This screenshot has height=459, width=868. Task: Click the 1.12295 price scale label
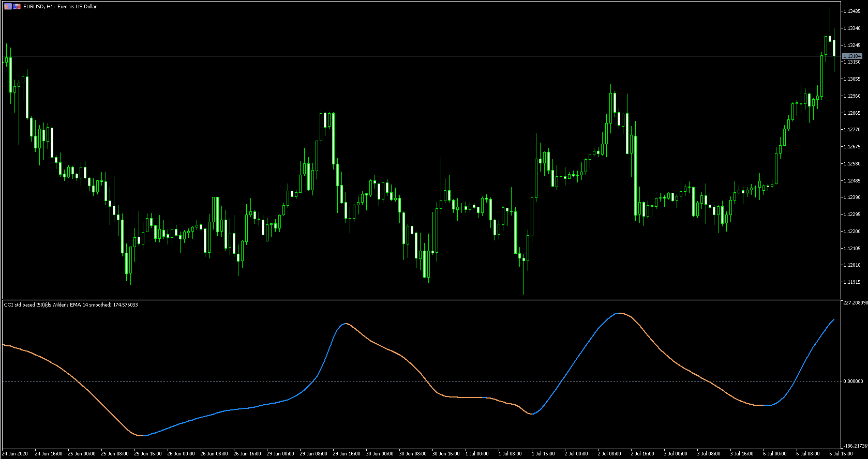point(852,215)
